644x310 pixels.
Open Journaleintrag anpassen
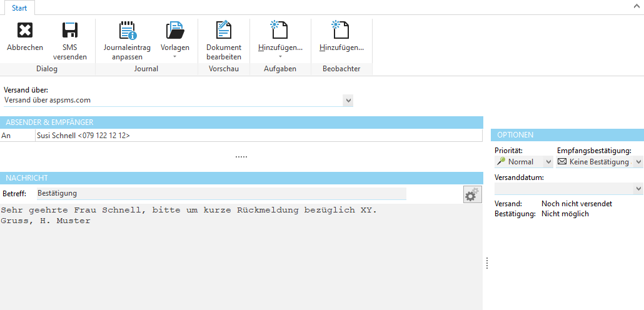(x=127, y=41)
